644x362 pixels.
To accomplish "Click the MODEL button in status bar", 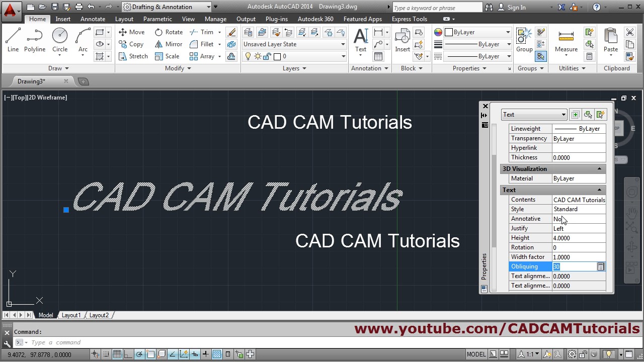I will [476, 354].
